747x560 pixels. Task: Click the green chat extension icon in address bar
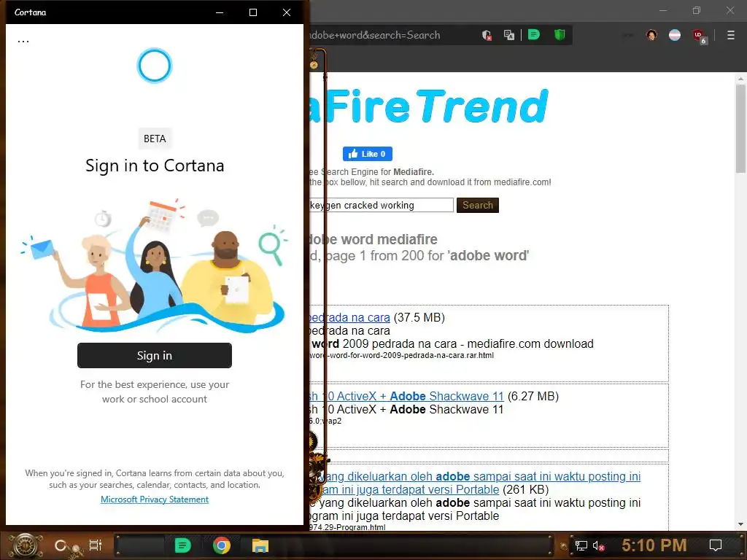(x=534, y=35)
